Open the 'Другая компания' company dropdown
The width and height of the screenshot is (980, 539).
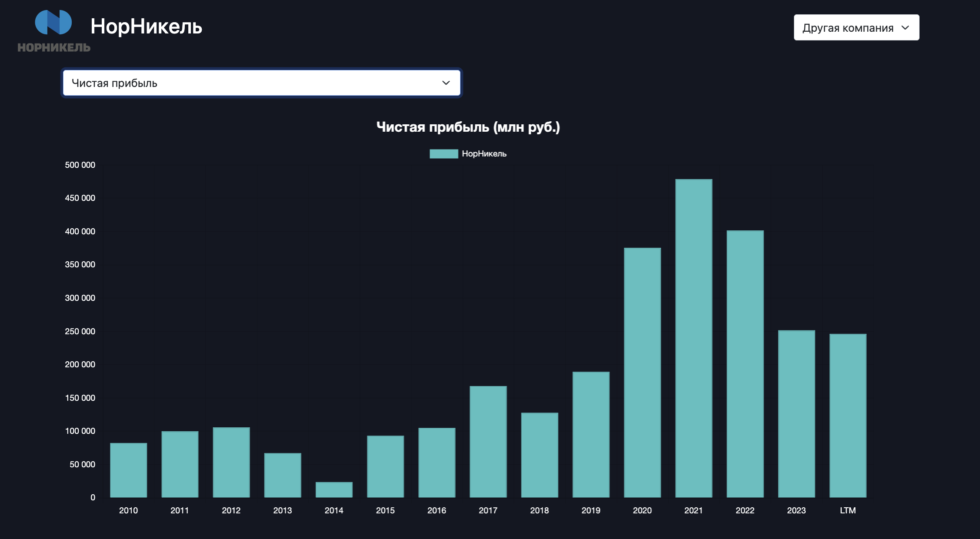click(856, 27)
